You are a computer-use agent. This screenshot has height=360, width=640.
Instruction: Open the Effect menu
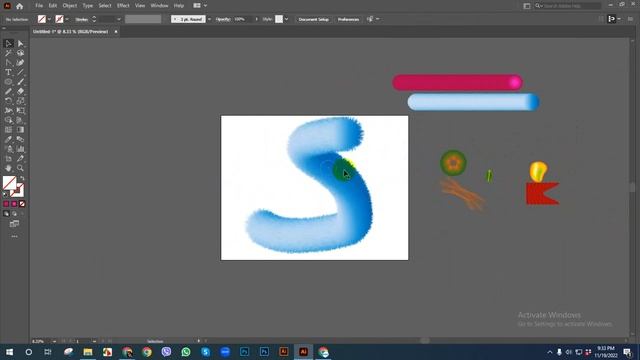click(123, 6)
